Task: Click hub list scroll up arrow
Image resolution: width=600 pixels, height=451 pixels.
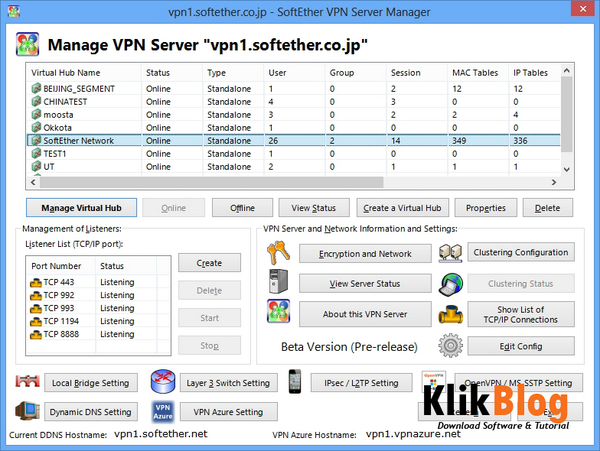Action: pos(567,70)
